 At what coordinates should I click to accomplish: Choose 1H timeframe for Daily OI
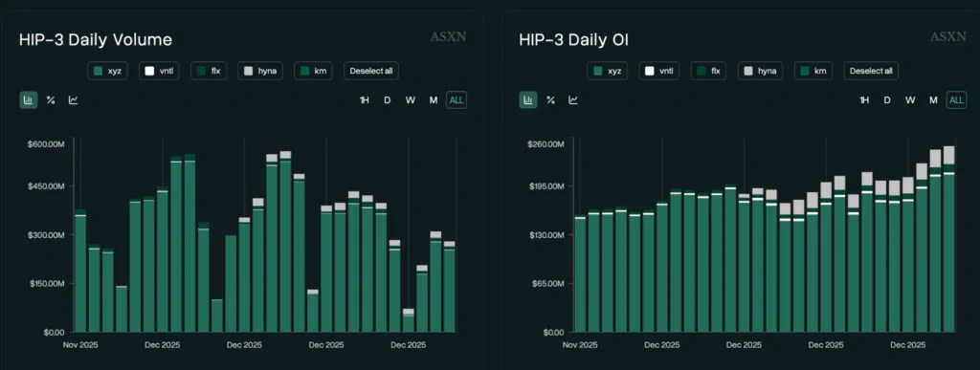(864, 100)
